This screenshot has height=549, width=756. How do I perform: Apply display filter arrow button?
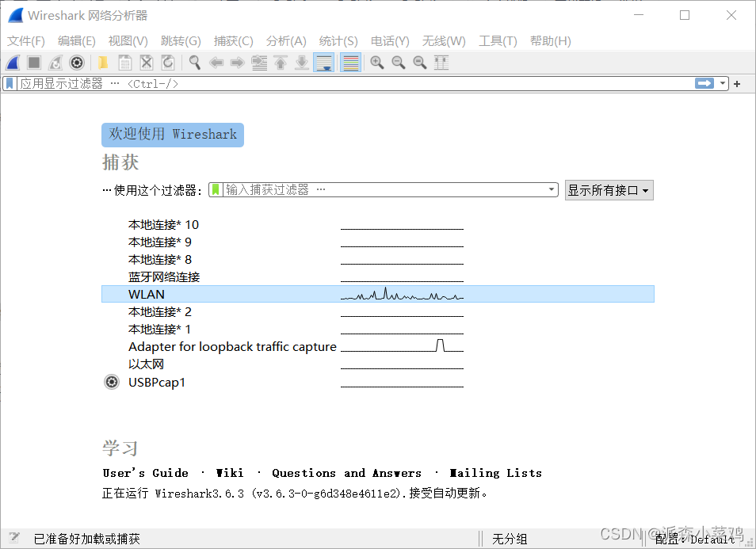tap(704, 83)
